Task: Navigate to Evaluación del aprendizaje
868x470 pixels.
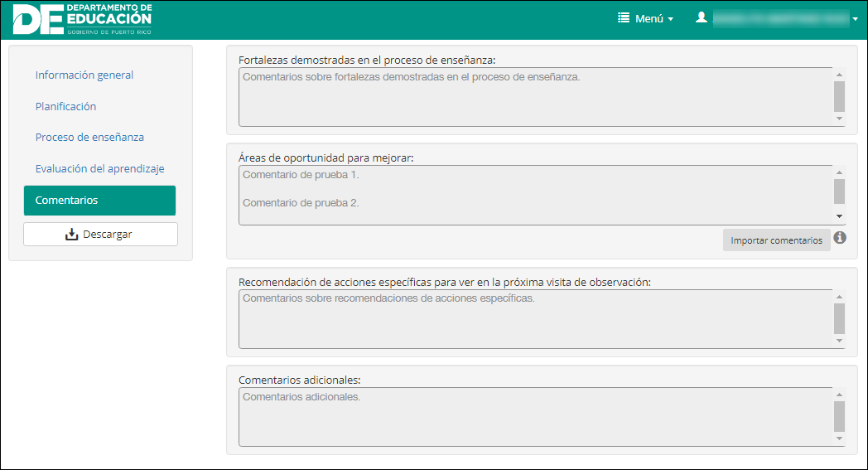Action: pos(99,169)
